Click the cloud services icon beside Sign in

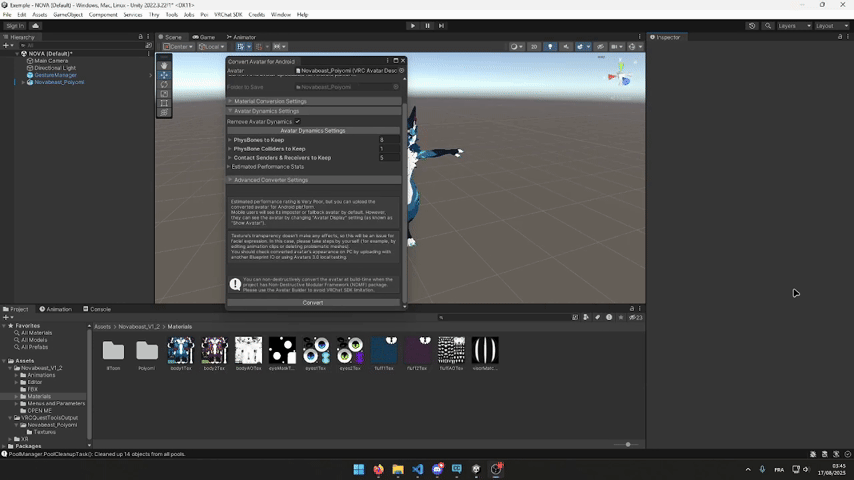(x=36, y=25)
